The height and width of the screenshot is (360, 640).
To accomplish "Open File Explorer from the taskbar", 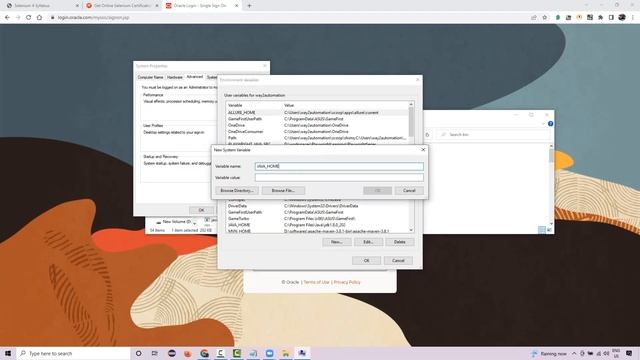I will pos(286,353).
